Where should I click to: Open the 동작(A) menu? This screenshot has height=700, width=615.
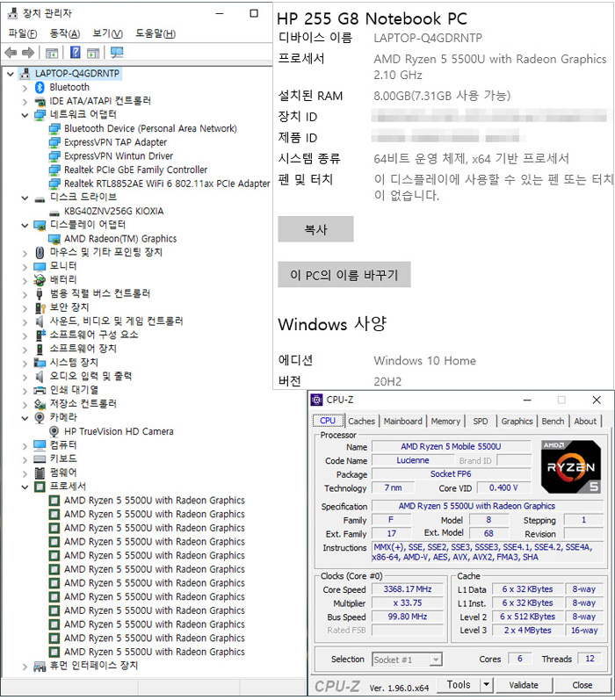[x=65, y=33]
